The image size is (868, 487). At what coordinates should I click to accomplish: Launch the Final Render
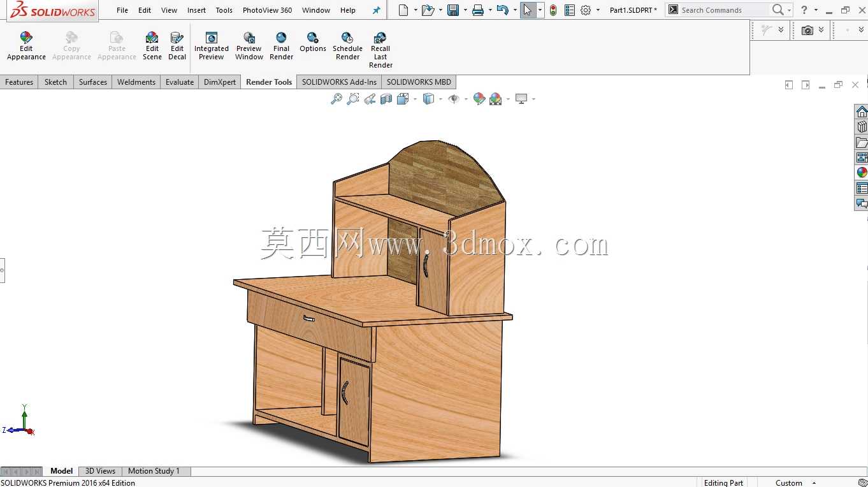point(281,46)
